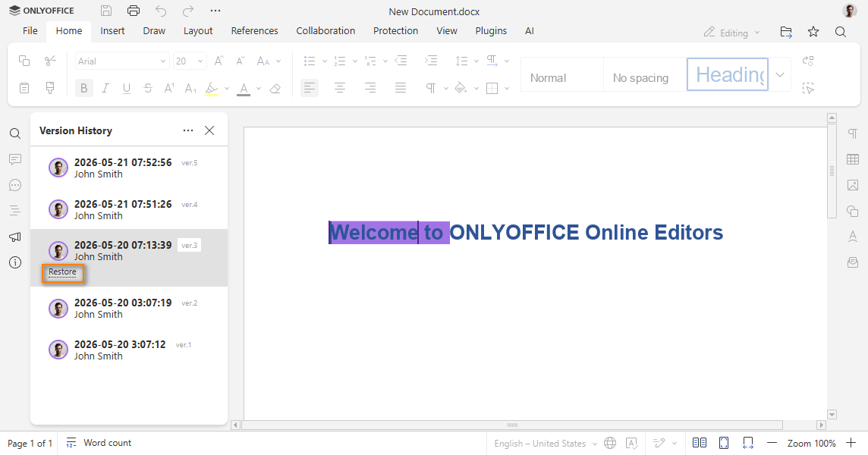Expand the Bullets list dropdown arrow

[325, 61]
